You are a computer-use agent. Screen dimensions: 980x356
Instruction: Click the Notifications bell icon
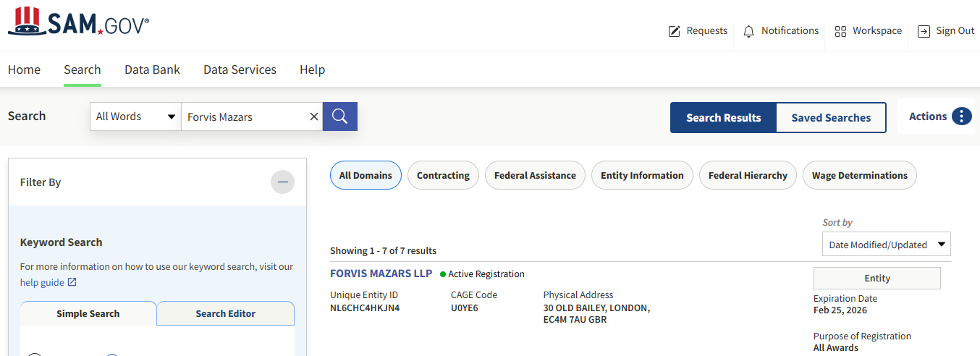[748, 31]
